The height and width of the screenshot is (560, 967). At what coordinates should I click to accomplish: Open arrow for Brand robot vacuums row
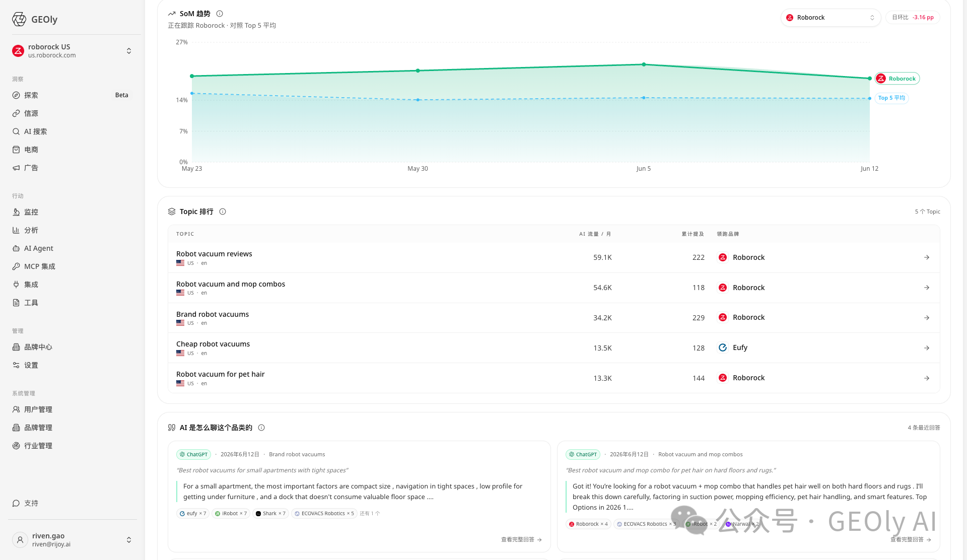click(x=927, y=318)
